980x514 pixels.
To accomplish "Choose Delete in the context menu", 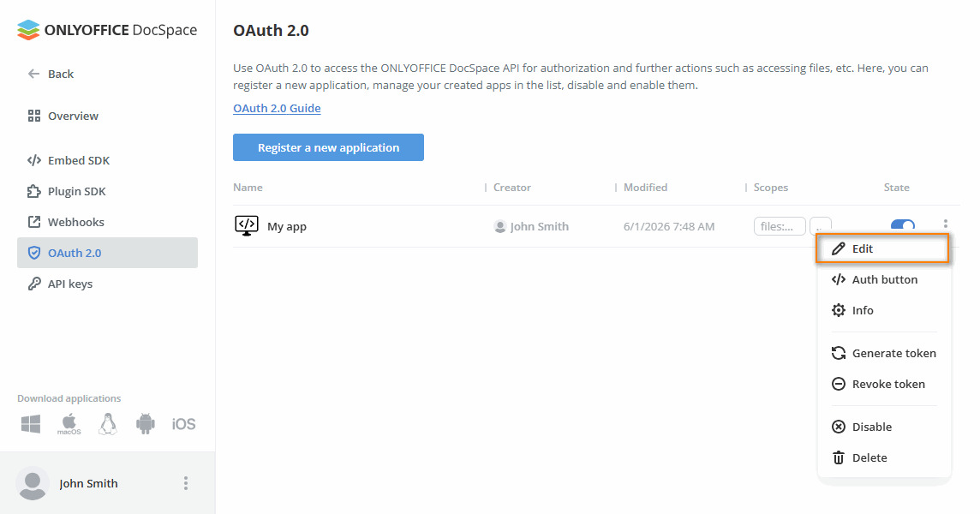I will pyautogui.click(x=883, y=457).
